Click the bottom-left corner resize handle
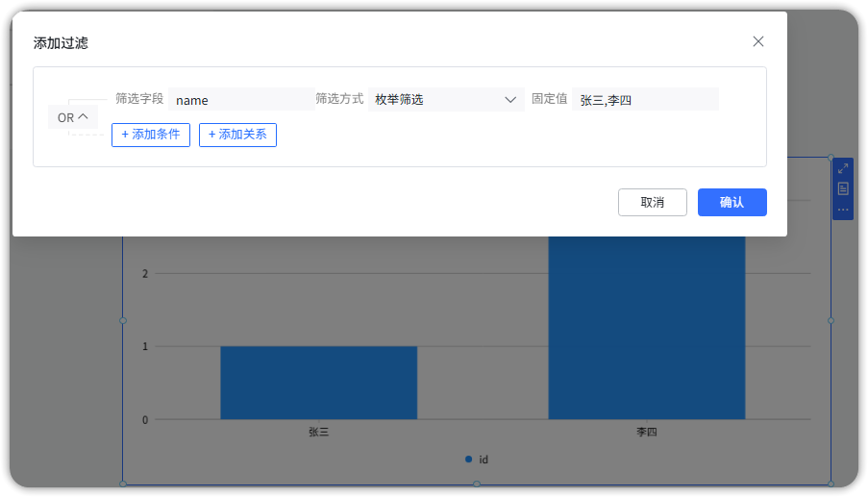 pyautogui.click(x=123, y=485)
